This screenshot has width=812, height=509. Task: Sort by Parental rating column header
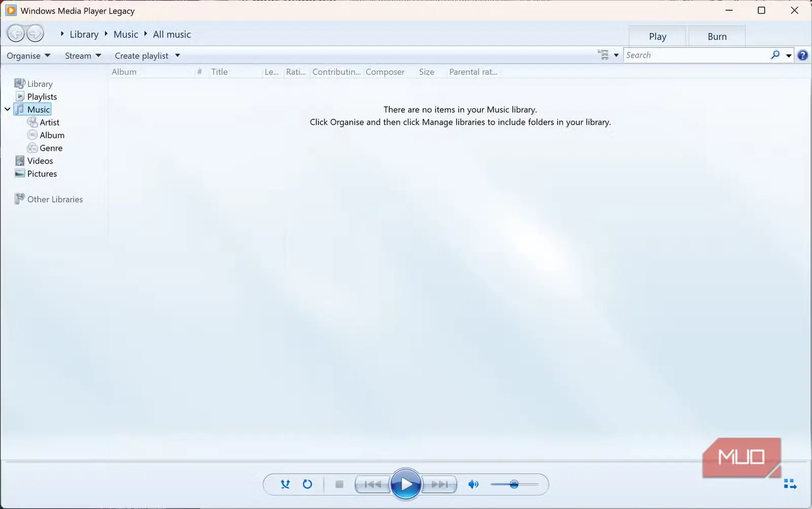click(x=473, y=72)
